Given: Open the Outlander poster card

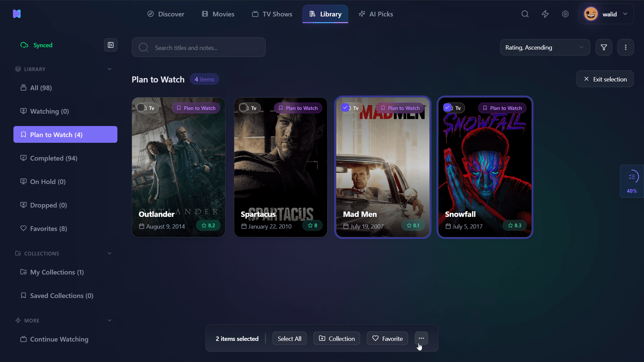Looking at the screenshot, I should click(178, 167).
